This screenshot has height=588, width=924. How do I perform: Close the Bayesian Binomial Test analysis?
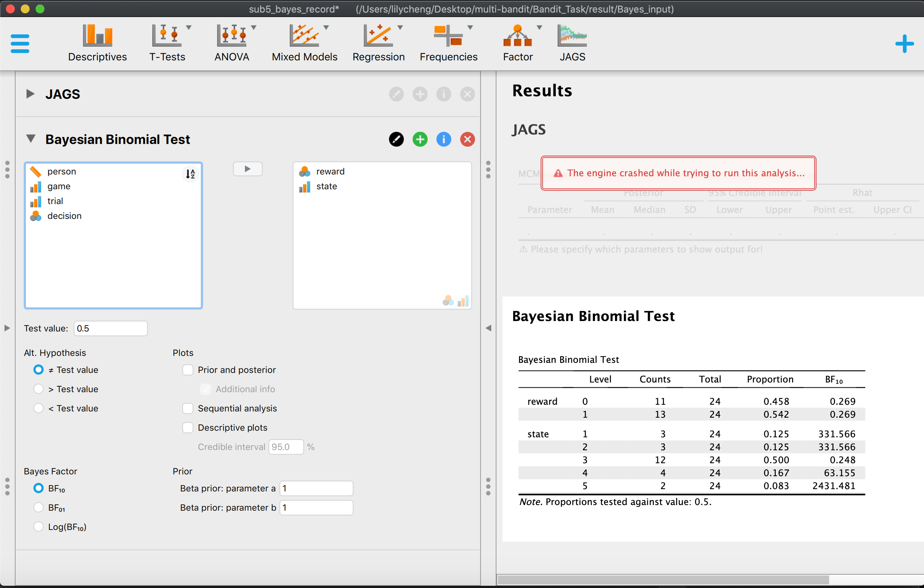(x=467, y=139)
